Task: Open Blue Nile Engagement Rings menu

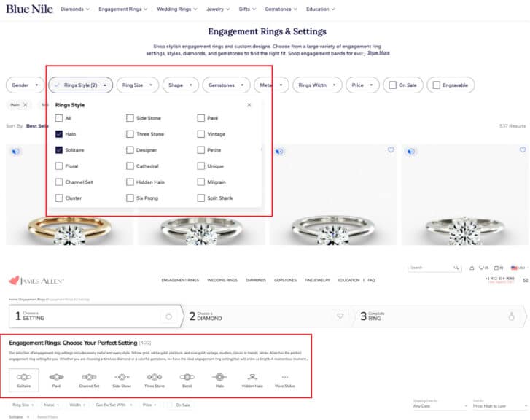Action: click(123, 9)
